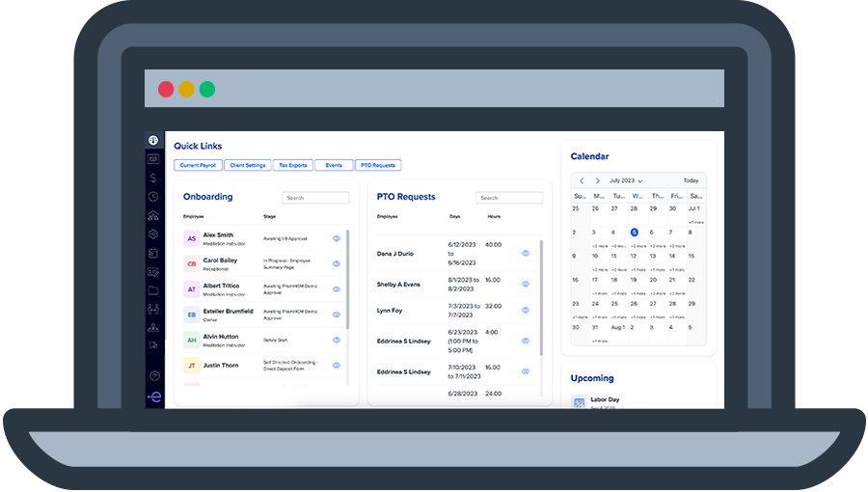Screen dimensions: 868x492
Task: View Alex Smith onboarding via eye icon
Action: coord(336,238)
